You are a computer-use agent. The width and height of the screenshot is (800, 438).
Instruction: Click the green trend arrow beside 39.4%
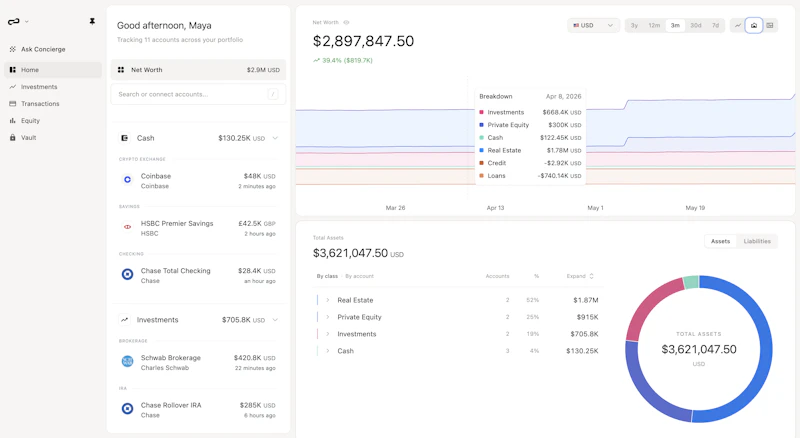[x=316, y=60]
